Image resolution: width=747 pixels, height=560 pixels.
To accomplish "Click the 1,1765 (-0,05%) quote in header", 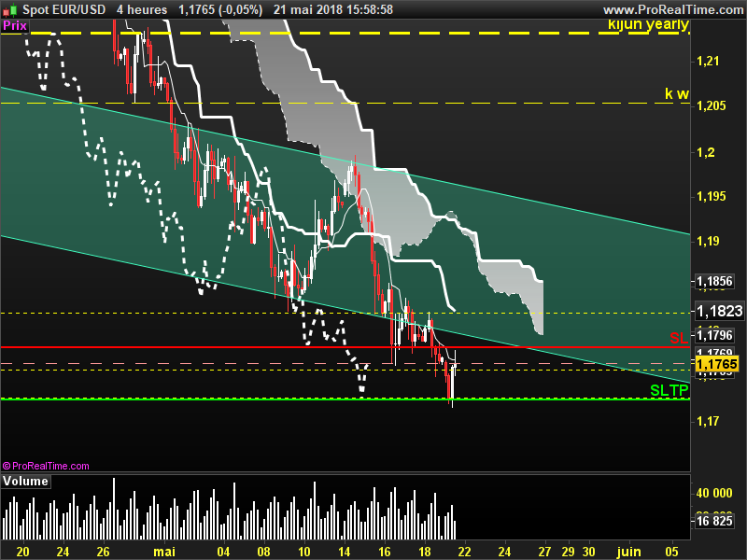I will pos(220,9).
